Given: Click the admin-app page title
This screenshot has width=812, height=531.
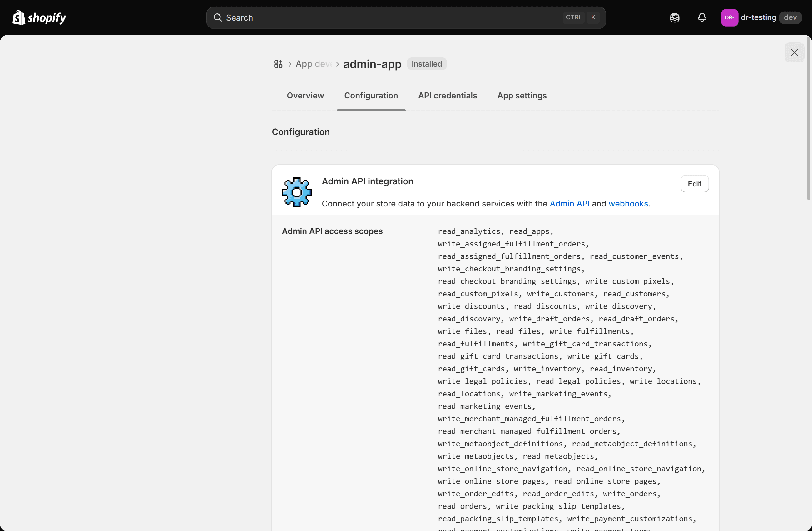Looking at the screenshot, I should click(x=372, y=64).
